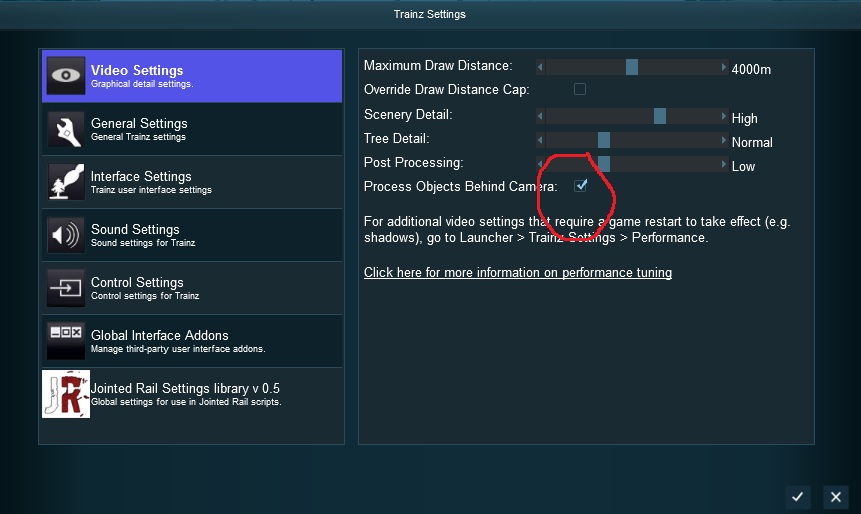This screenshot has height=514, width=861.
Task: Click the General Settings wrench icon
Action: click(66, 129)
